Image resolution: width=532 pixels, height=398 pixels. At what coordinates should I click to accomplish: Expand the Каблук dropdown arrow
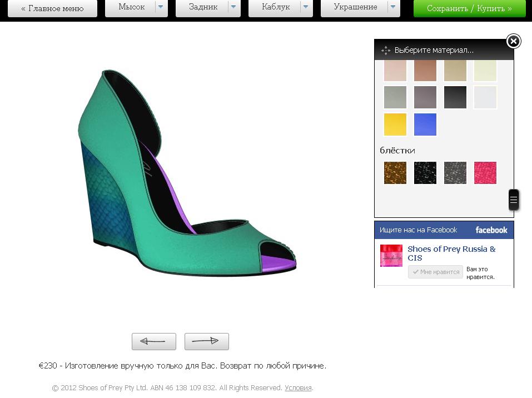pyautogui.click(x=306, y=7)
